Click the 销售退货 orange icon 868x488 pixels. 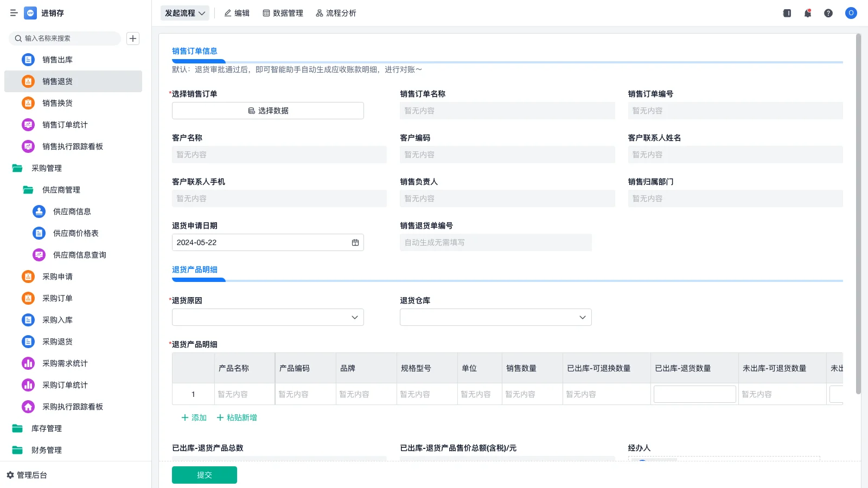click(28, 81)
